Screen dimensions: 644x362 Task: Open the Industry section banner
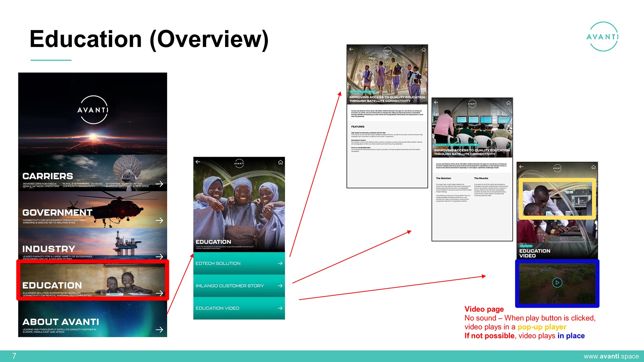pyautogui.click(x=93, y=245)
